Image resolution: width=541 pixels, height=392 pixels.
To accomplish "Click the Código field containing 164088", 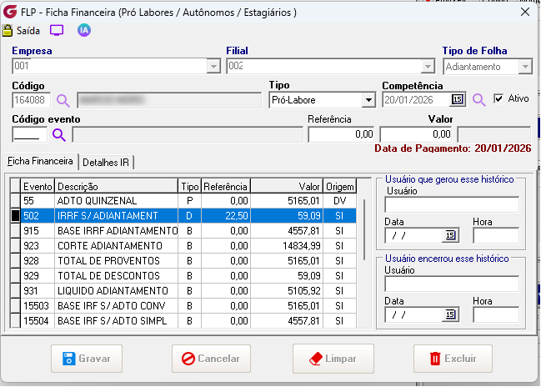I will (32, 100).
